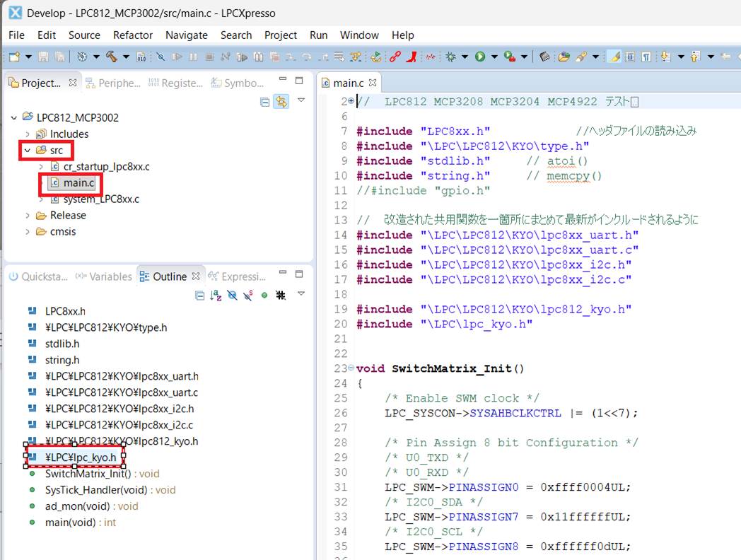Click the red boot icon in toolbar
The image size is (741, 560).
point(412,57)
